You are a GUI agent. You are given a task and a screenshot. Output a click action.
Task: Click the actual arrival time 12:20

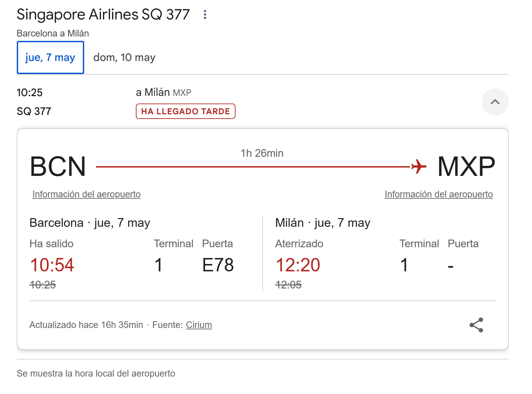tap(298, 265)
